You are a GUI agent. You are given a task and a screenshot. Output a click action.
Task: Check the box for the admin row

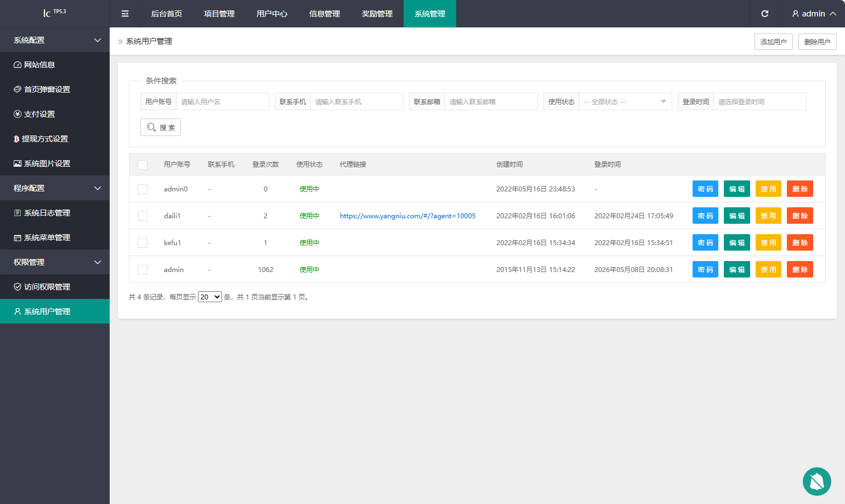click(x=143, y=270)
